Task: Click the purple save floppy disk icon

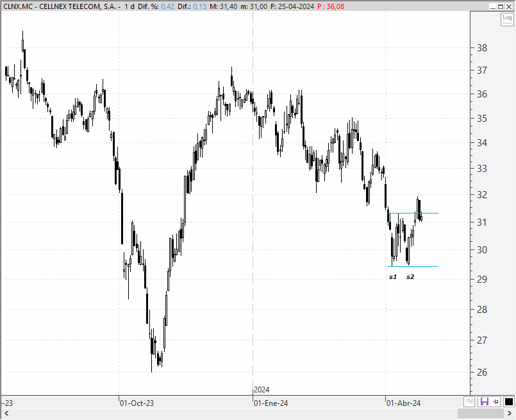Action: 485,401
